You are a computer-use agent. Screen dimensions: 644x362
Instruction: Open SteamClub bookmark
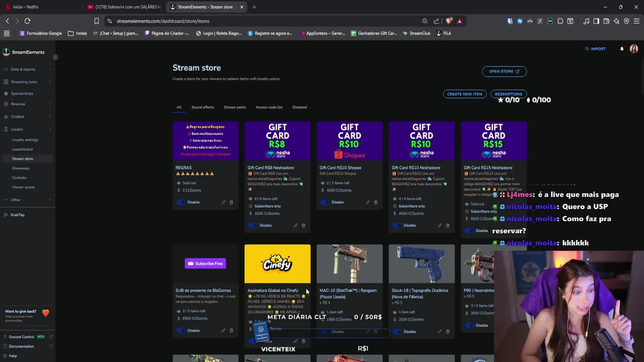point(417,33)
